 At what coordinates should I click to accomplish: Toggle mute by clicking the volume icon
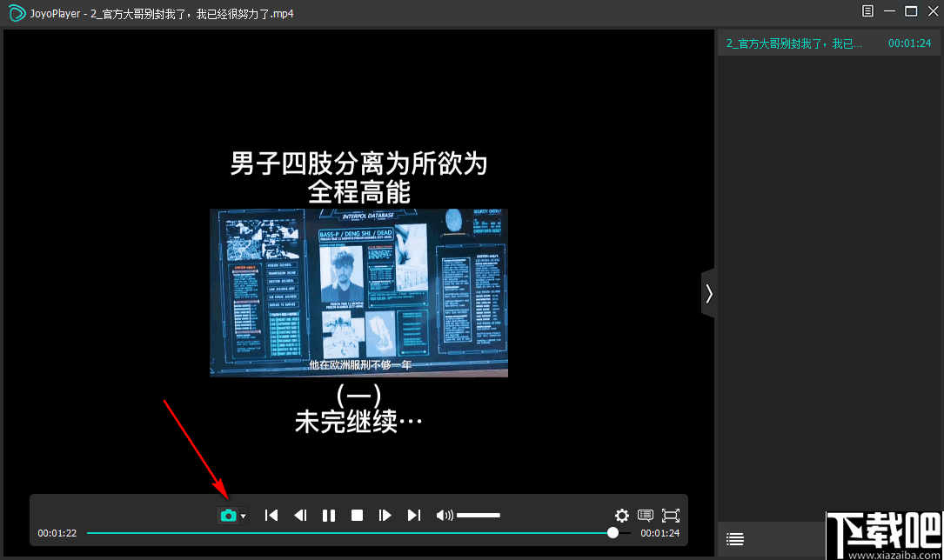pos(444,515)
